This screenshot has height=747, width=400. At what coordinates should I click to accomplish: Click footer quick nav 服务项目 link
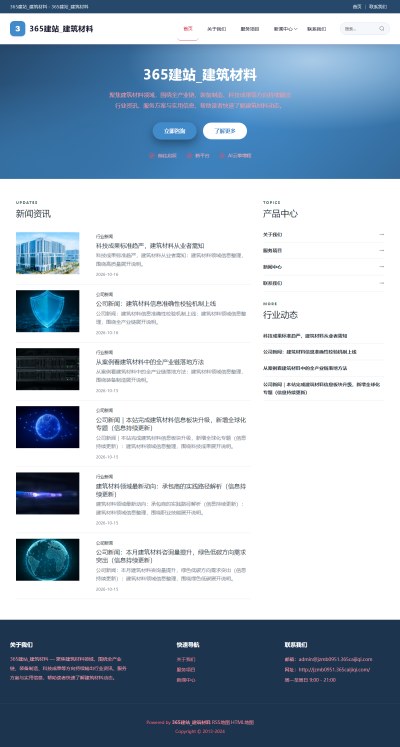click(x=186, y=670)
